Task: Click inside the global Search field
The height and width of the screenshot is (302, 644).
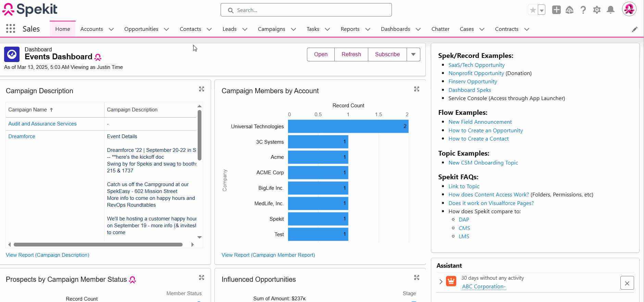Action: point(306,10)
